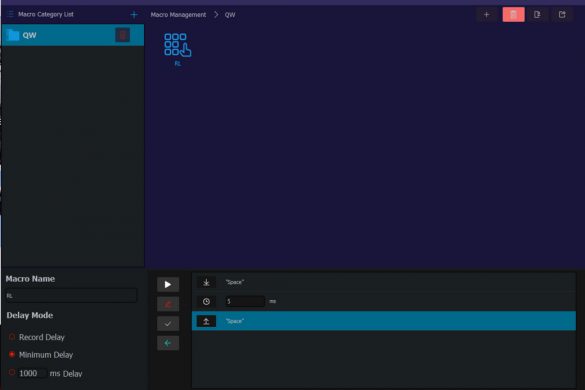Play the macro with the play button
The image size is (585, 390).
tap(168, 285)
